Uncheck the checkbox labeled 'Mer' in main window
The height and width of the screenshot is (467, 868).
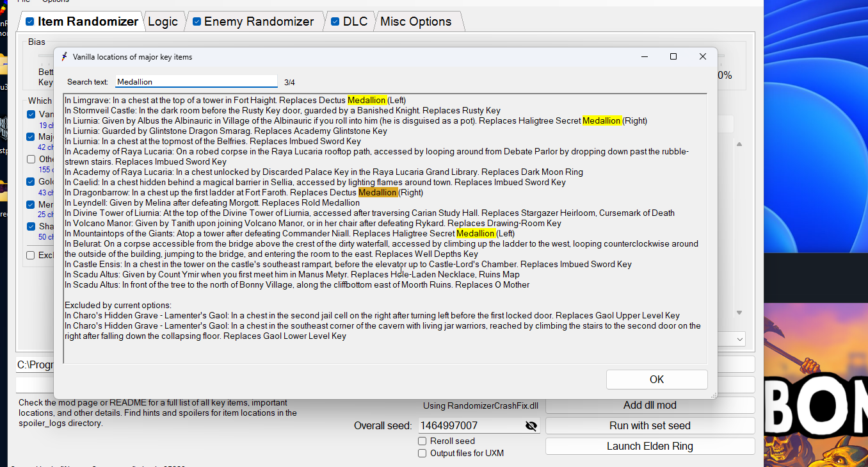point(31,204)
